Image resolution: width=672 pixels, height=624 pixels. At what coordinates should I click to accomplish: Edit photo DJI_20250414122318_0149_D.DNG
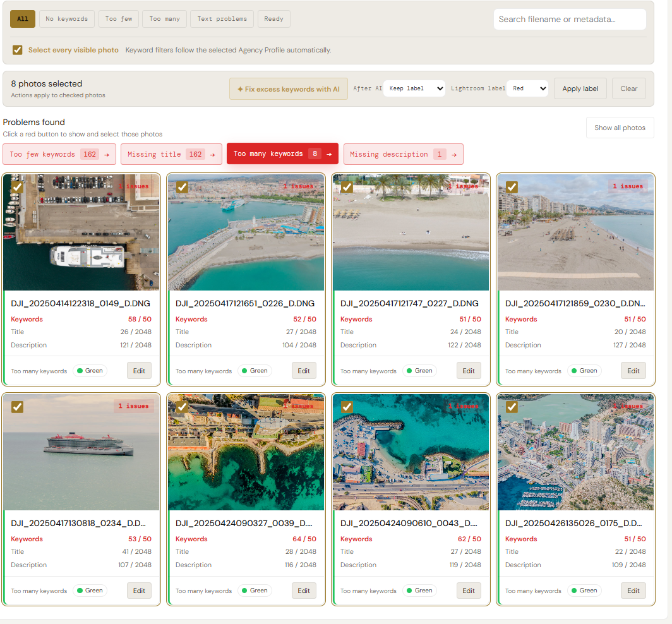click(139, 371)
